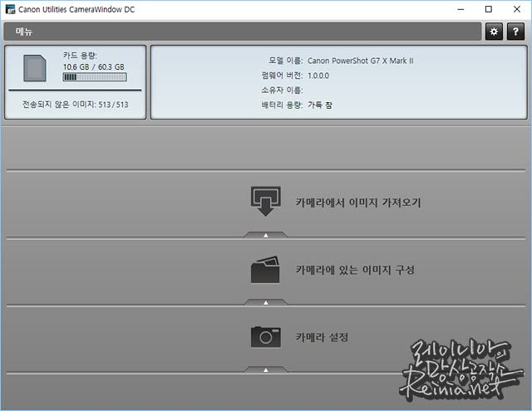
Task: Click the 배터리 용량: label
Action: coord(282,105)
